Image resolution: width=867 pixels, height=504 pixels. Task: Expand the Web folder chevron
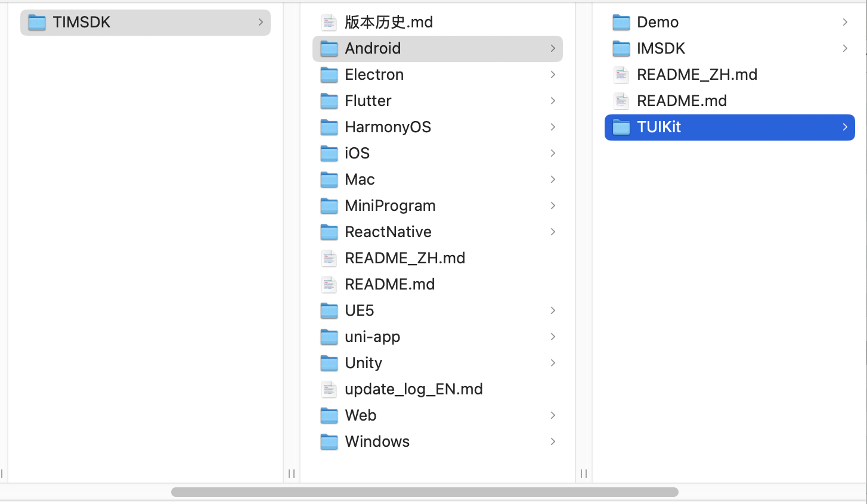tap(553, 415)
